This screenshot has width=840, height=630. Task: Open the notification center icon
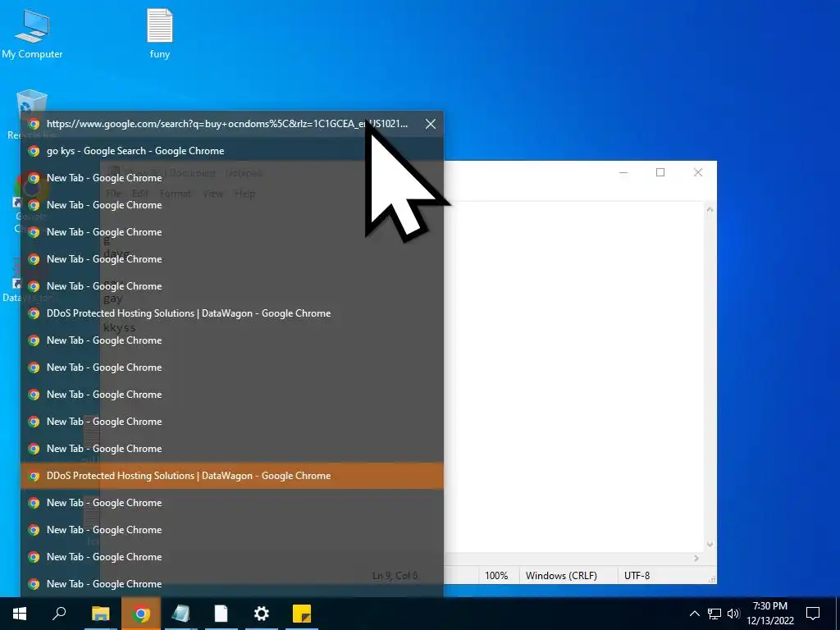(x=813, y=614)
